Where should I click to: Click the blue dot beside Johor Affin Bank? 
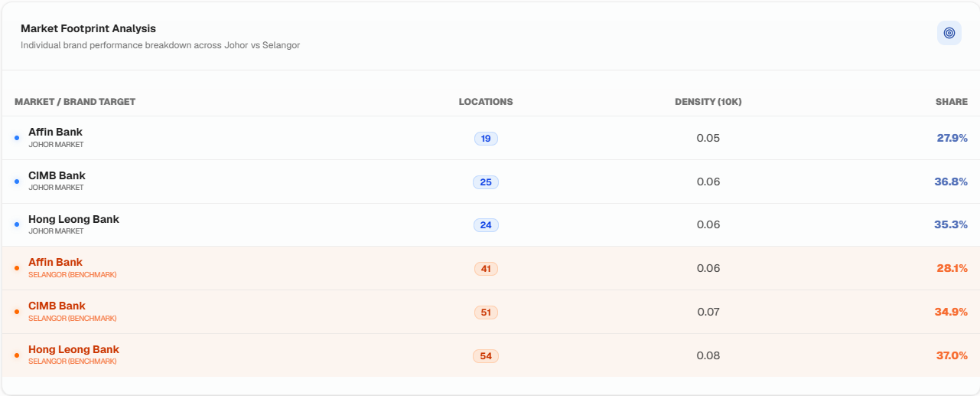click(x=17, y=138)
